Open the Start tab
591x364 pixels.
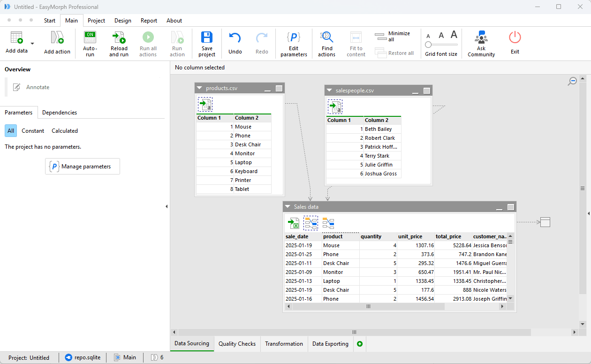(50, 21)
